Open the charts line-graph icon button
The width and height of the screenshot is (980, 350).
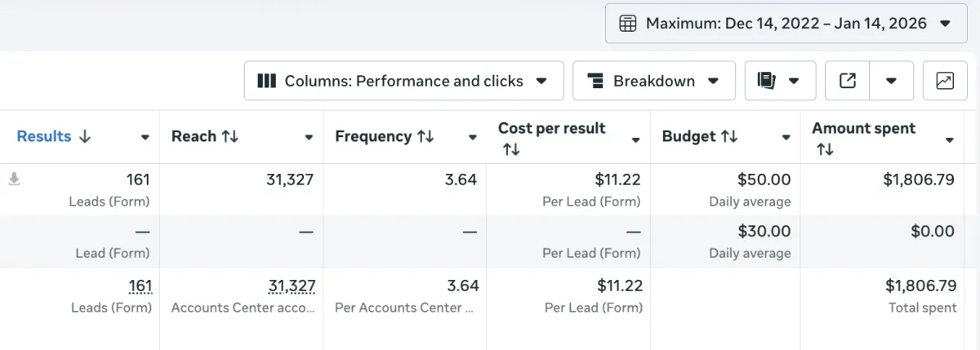tap(945, 81)
